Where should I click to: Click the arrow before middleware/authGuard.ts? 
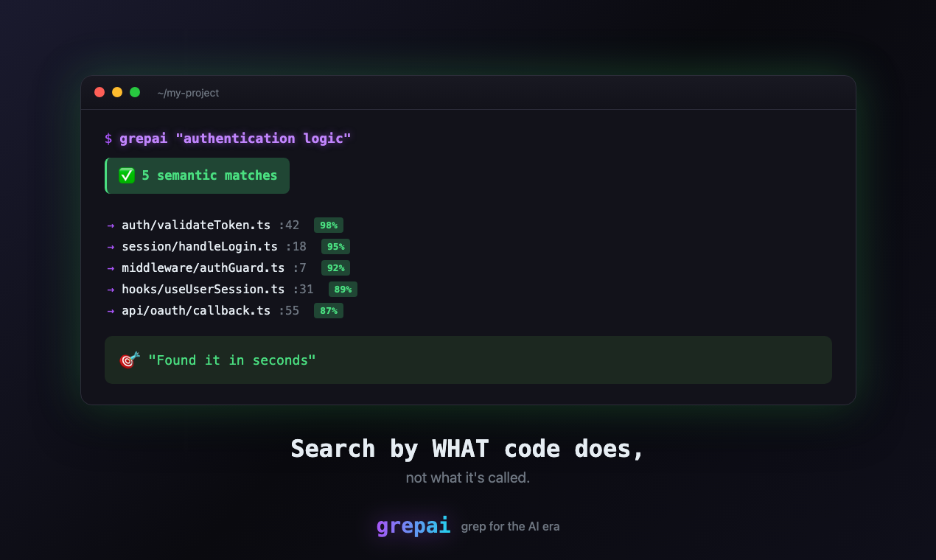point(111,268)
